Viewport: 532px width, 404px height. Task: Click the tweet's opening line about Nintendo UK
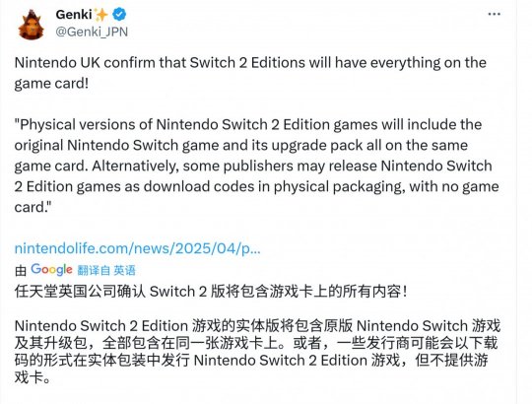(250, 63)
